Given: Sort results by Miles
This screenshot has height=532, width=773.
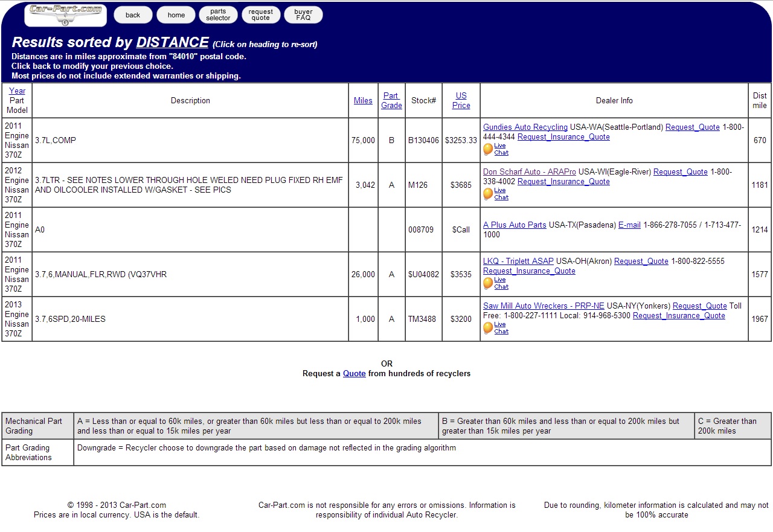Looking at the screenshot, I should click(363, 101).
